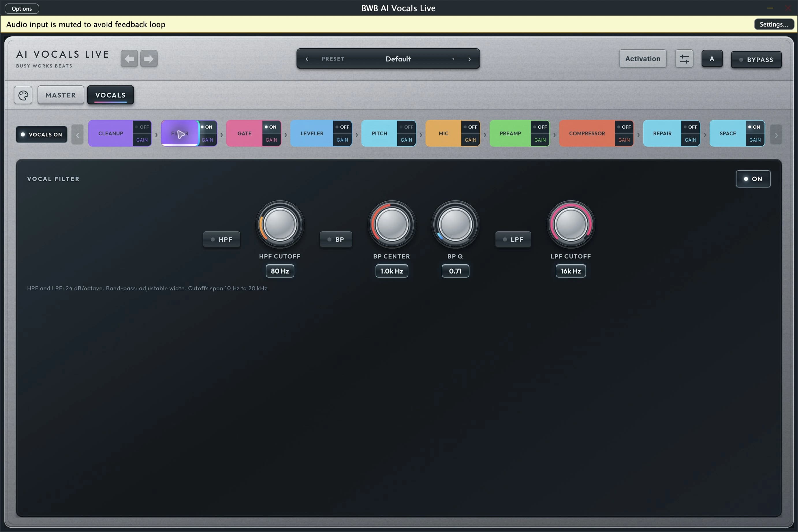Viewport: 798px width, 532px height.
Task: Select the MIC module
Action: point(443,133)
